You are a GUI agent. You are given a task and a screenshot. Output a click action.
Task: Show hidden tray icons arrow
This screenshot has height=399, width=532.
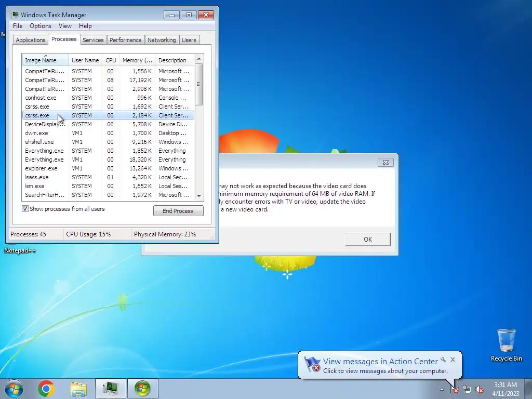(442, 390)
